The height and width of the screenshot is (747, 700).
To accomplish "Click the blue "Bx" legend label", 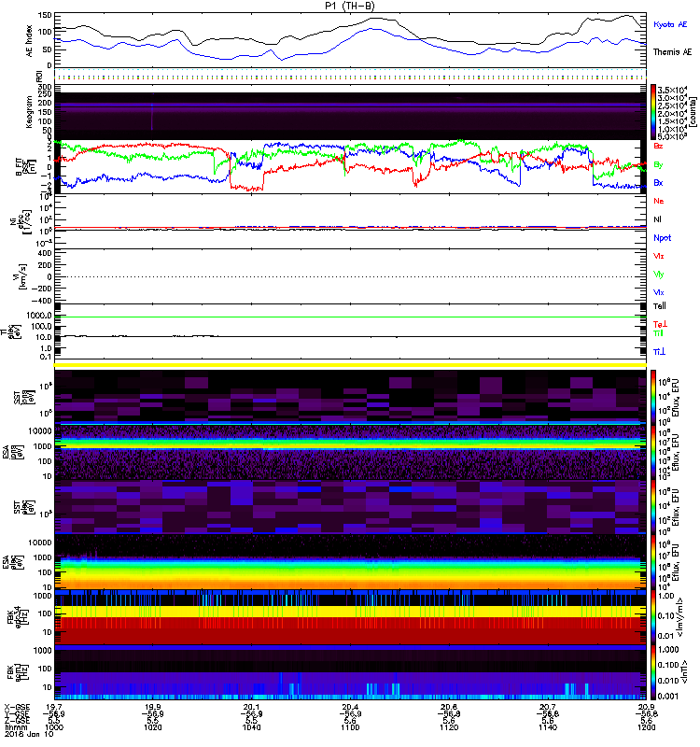I will 658,182.
